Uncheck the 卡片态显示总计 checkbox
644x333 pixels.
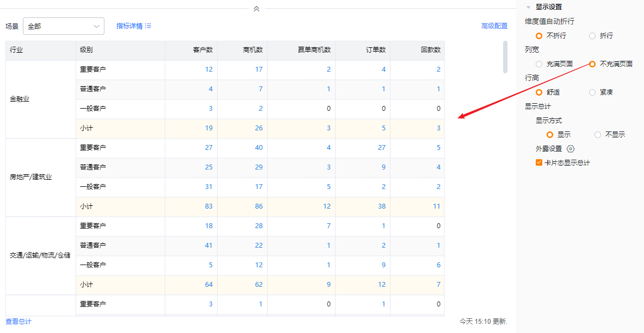pyautogui.click(x=539, y=162)
